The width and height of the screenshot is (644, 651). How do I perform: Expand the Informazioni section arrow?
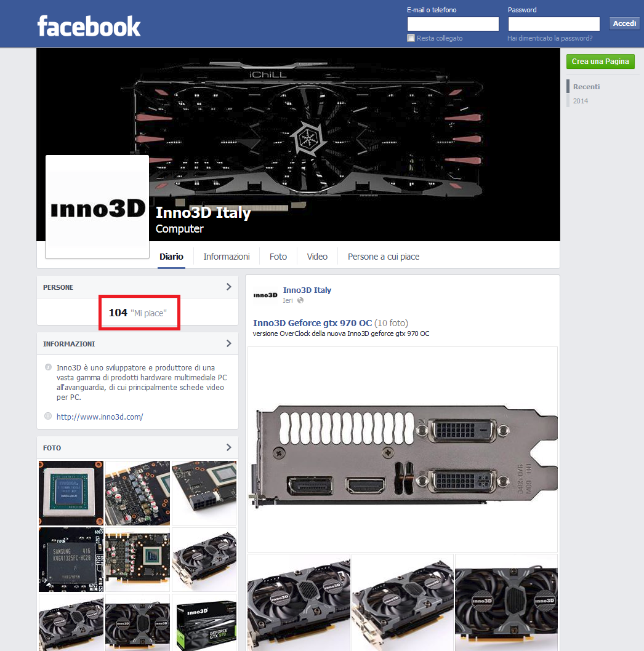click(x=228, y=343)
